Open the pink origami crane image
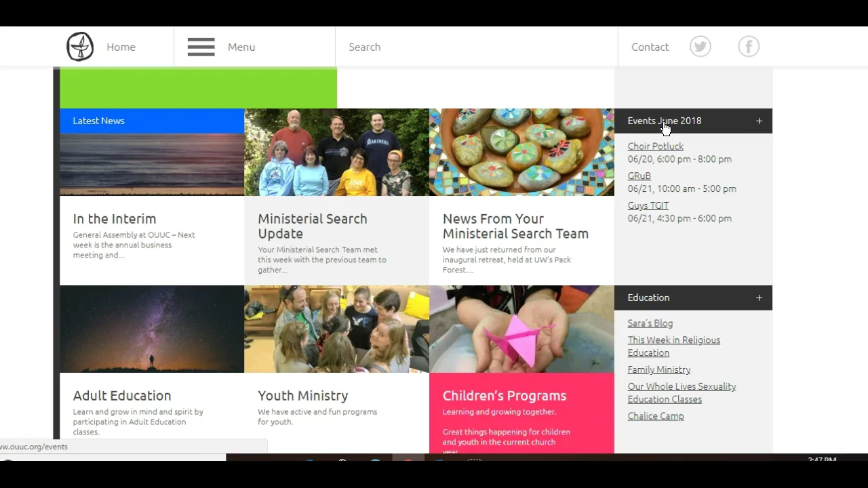Image resolution: width=868 pixels, height=488 pixels. (x=521, y=329)
